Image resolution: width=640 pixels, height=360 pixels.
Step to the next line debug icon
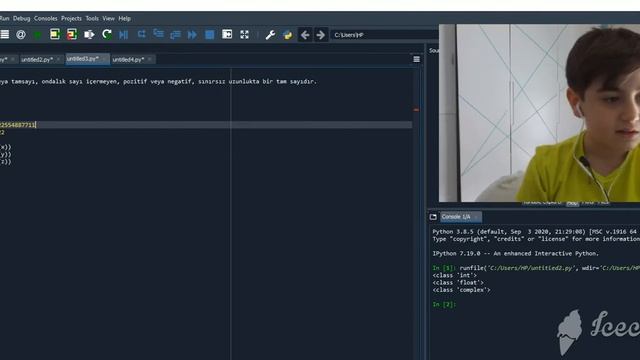(141, 34)
